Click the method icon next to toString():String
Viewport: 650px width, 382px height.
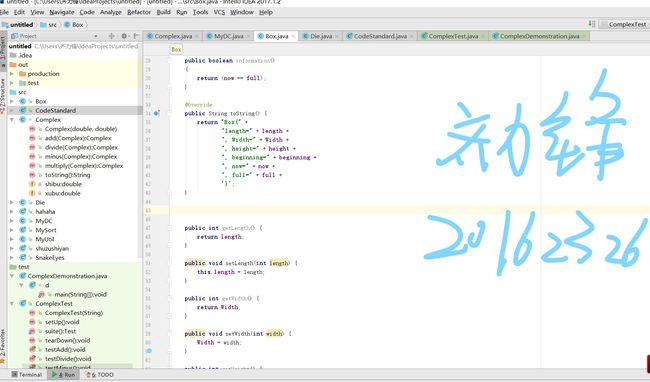[x=32, y=175]
